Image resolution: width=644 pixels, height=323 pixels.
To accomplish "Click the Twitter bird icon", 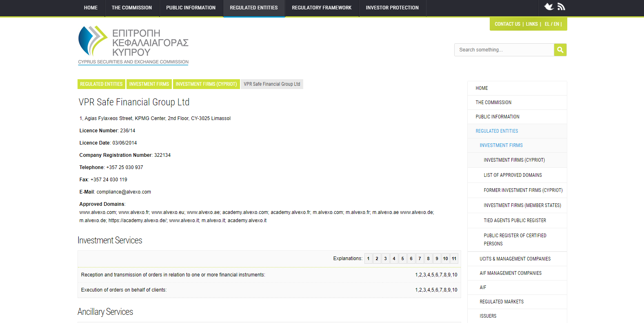I will 549,7.
